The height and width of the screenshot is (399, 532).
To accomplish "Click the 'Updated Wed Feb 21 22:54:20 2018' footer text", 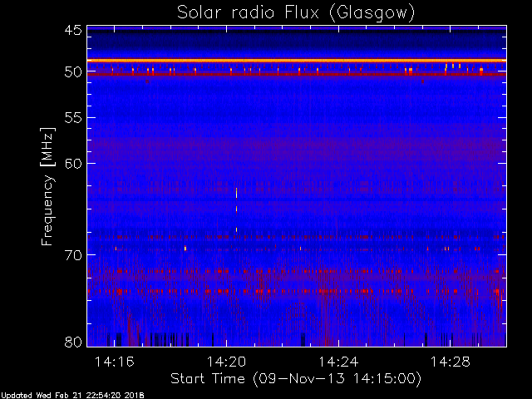I will [72, 396].
